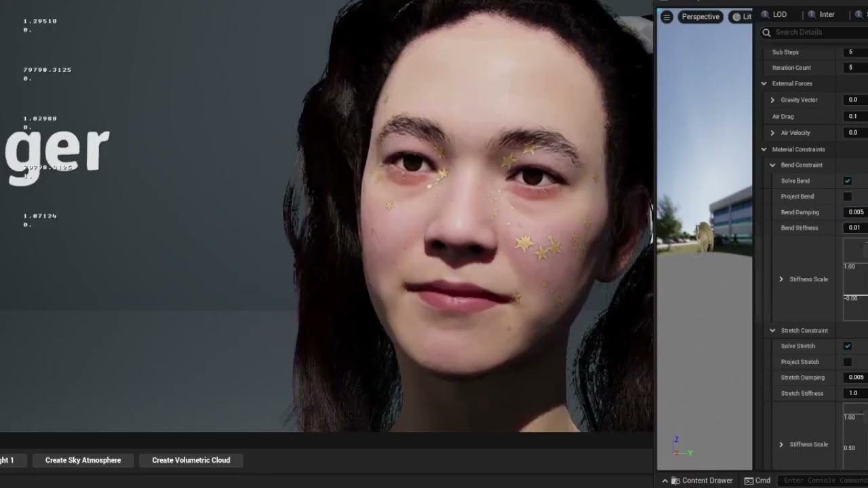Collapse the External Forces section

click(x=764, y=83)
